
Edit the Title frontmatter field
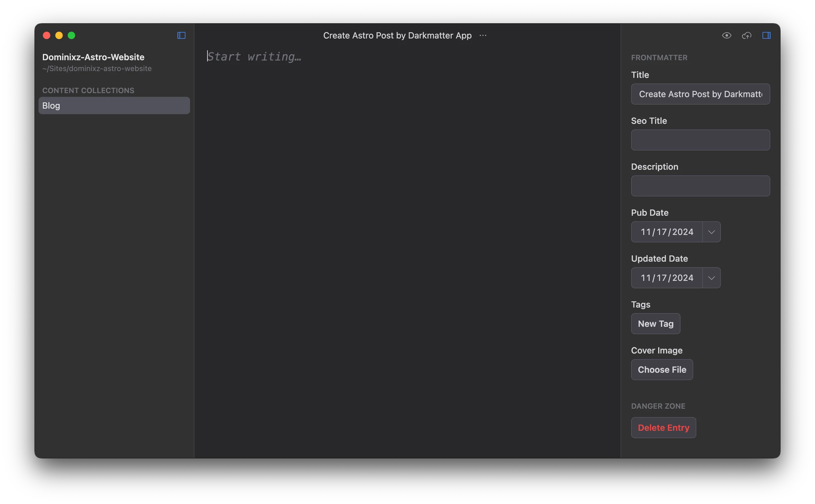(700, 94)
